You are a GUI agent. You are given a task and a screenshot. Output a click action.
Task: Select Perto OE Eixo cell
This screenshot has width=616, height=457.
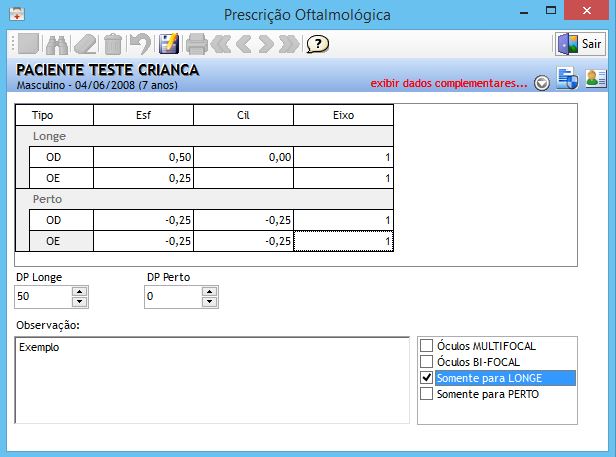click(343, 241)
